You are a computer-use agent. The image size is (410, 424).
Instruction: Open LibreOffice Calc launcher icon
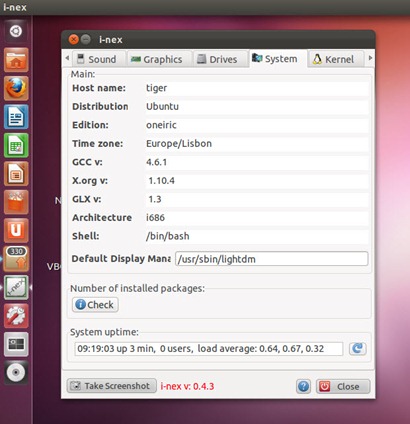click(x=16, y=145)
